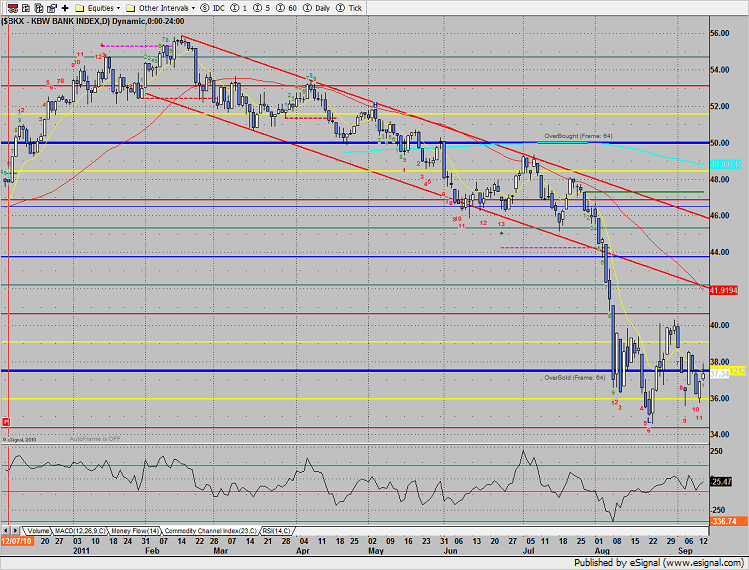Click the 50.00 price axis label

click(720, 143)
